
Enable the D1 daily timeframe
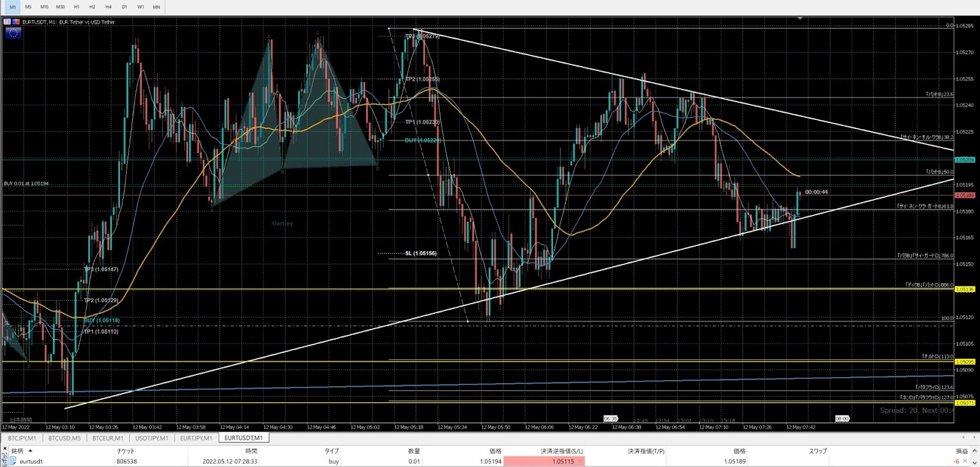click(124, 7)
